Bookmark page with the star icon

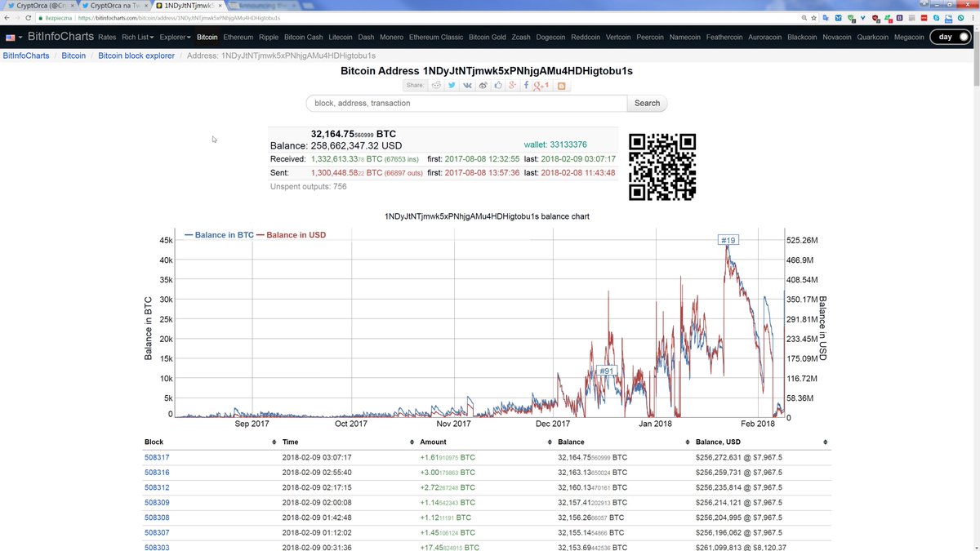813,17
